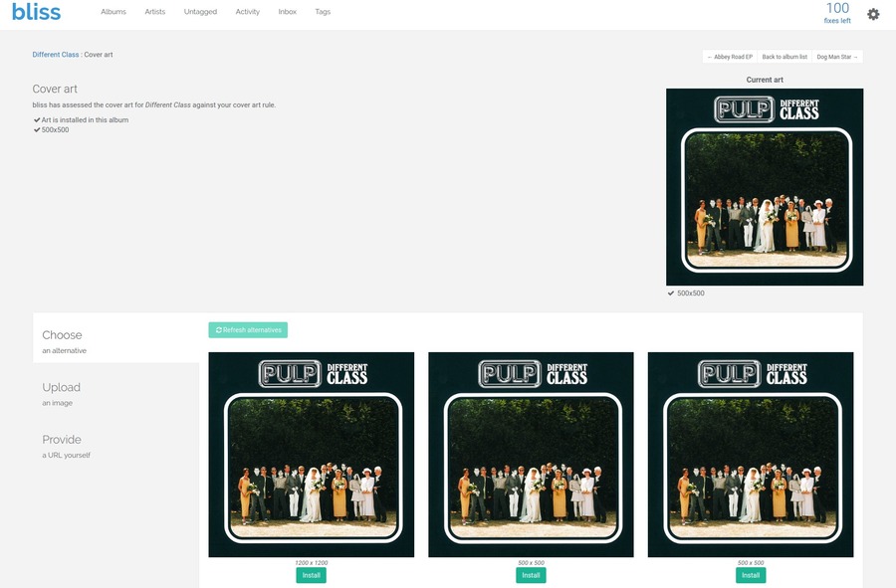Open the Inbox

click(288, 11)
